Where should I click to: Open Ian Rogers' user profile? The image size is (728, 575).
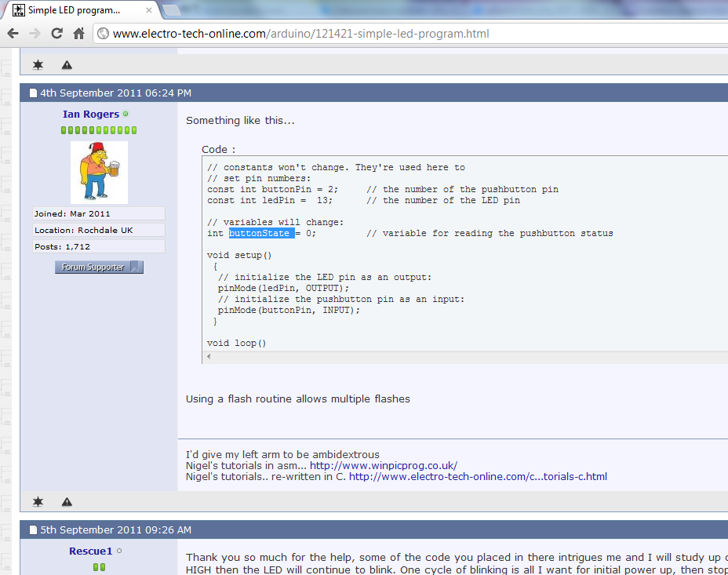[x=90, y=114]
